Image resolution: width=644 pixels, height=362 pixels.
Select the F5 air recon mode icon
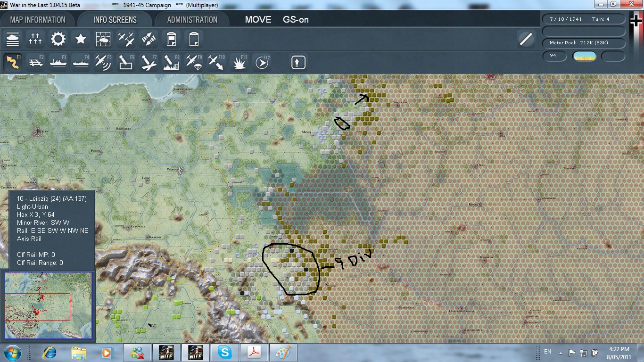point(103,62)
